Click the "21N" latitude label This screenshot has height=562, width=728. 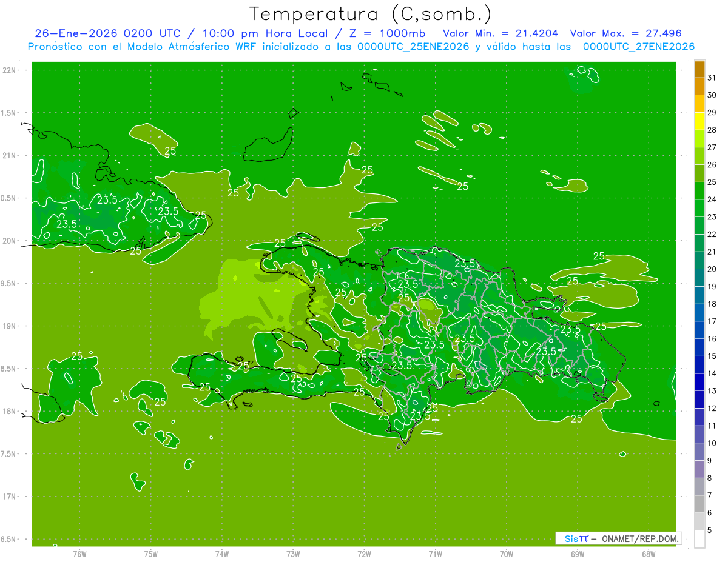tap(10, 155)
